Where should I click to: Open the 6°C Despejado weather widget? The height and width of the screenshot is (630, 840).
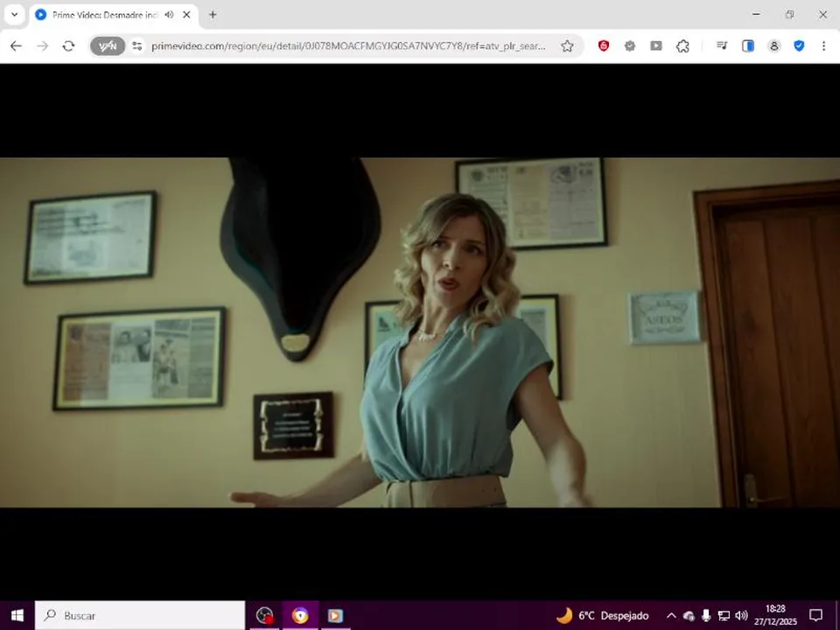602,615
